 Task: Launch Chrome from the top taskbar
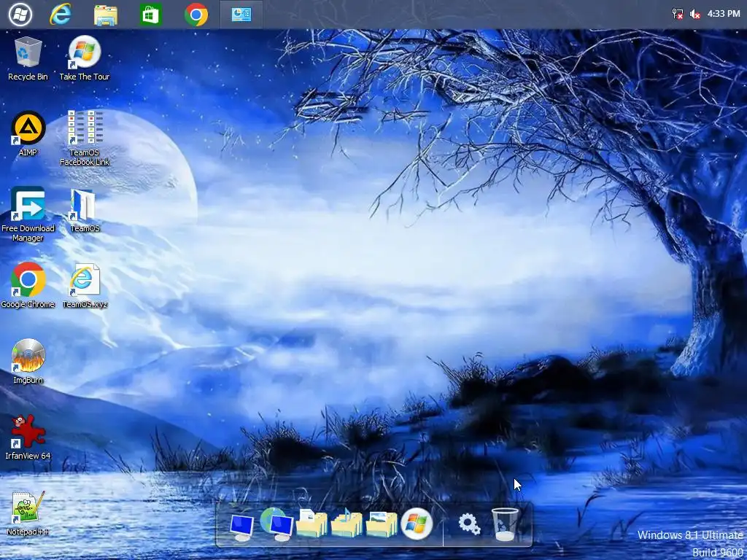click(196, 15)
